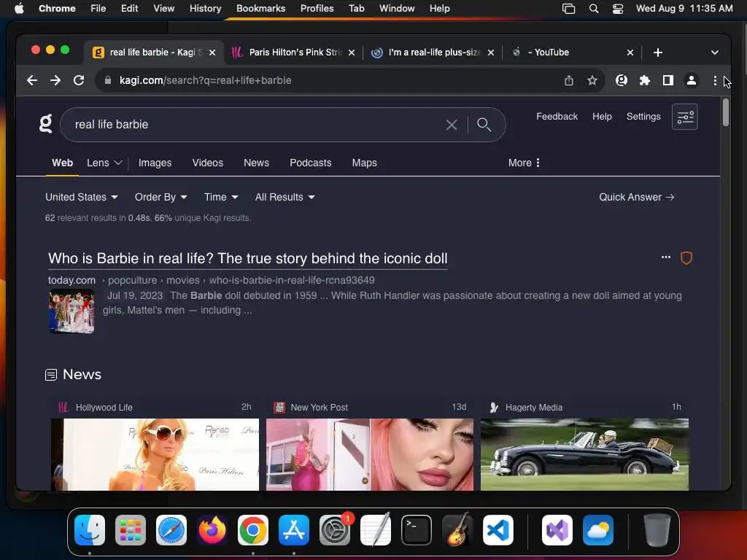Open GarageBand from the dock
Screen dimensions: 747x560
tap(457, 530)
